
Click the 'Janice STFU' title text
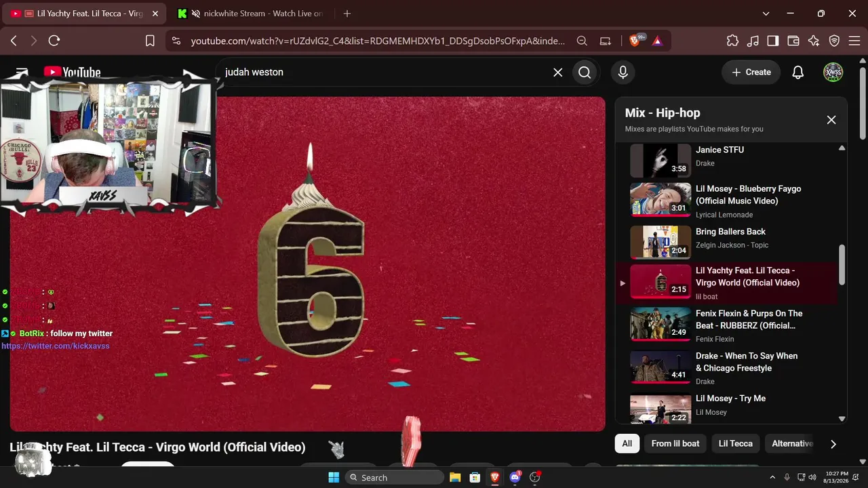(719, 150)
